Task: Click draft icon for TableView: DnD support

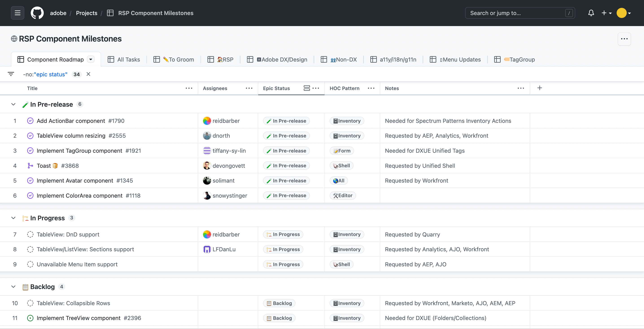Action: coord(30,234)
